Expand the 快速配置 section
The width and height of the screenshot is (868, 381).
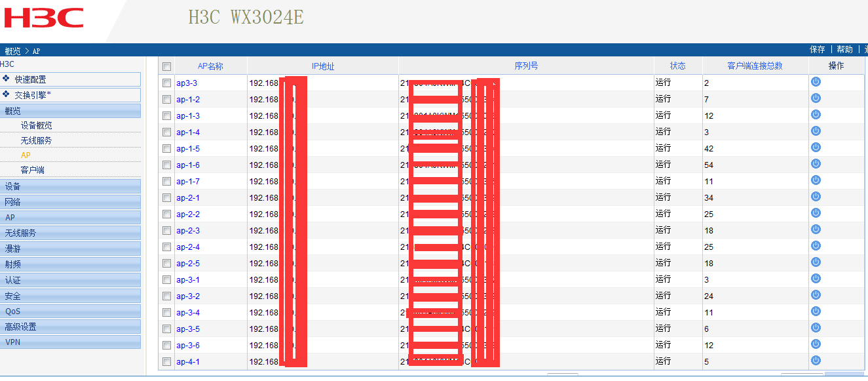[70, 79]
